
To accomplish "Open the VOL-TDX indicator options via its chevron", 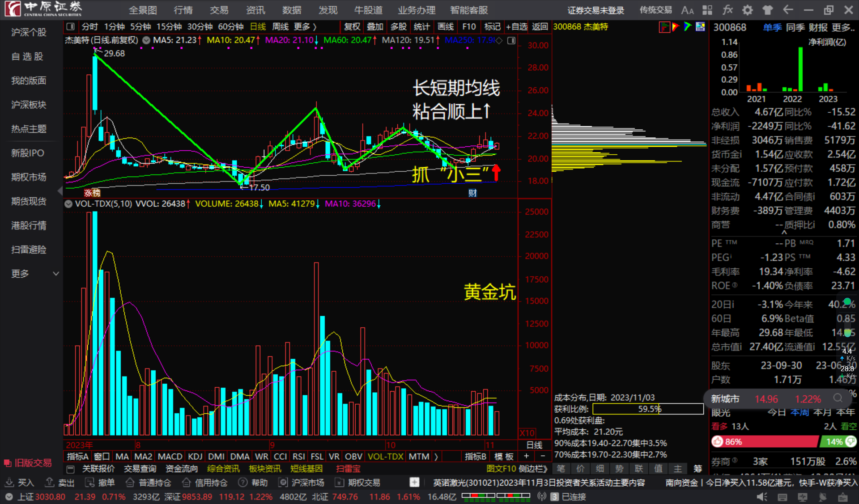I will (68, 203).
